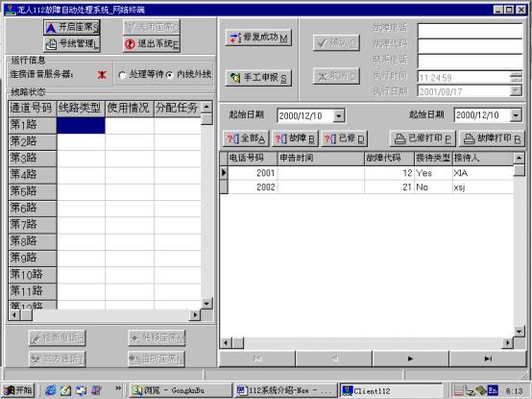This screenshot has height=399, width=532.
Task: Jump to last record navigator button
Action: tap(488, 359)
